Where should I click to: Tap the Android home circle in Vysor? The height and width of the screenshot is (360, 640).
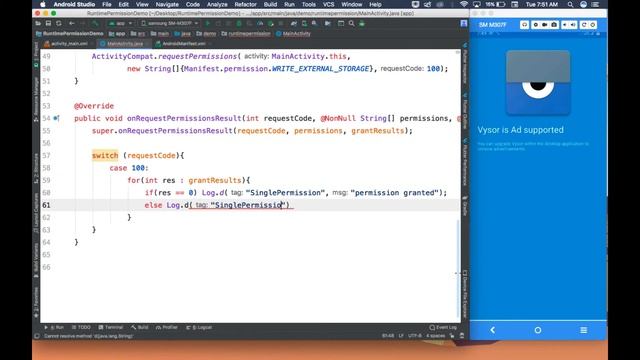point(538,330)
